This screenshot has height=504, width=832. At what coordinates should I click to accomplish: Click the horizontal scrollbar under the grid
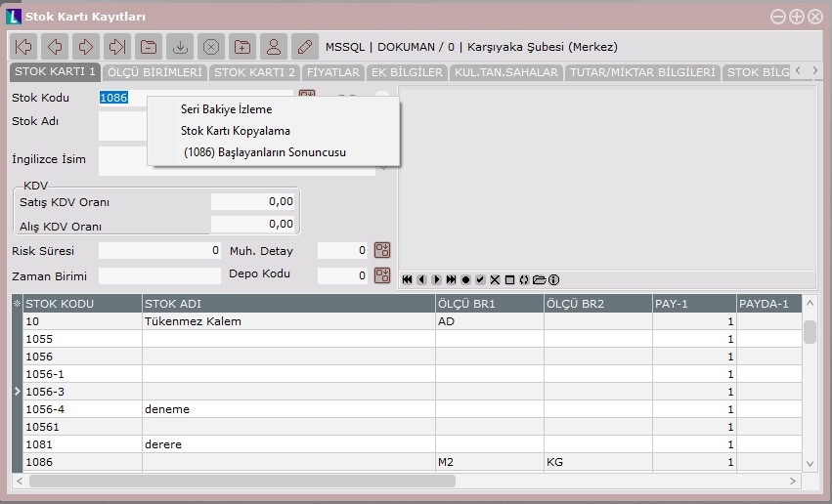[391, 481]
